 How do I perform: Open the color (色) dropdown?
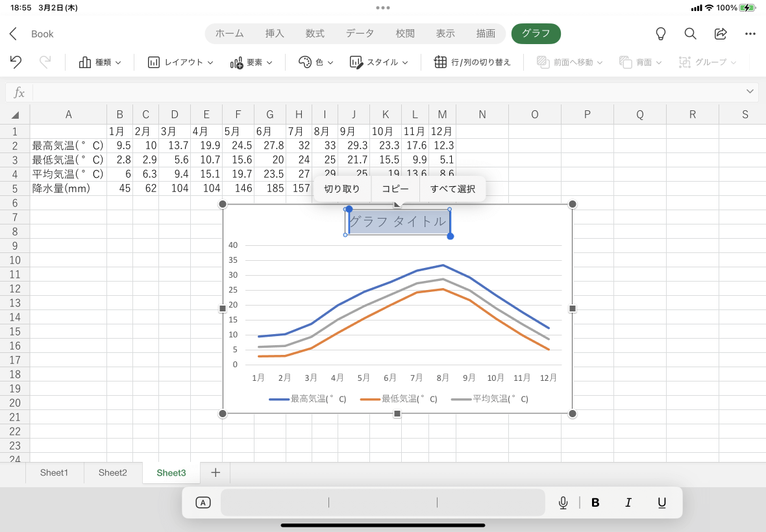pyautogui.click(x=315, y=62)
